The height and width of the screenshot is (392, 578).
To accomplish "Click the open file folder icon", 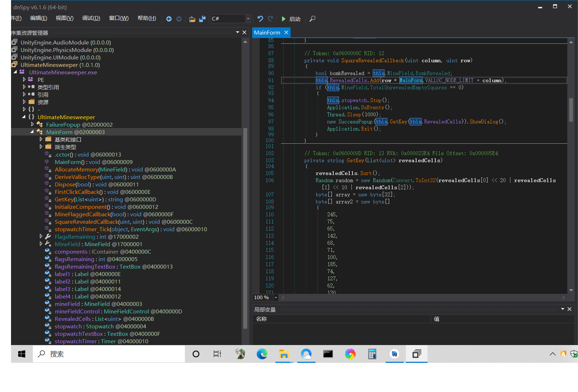I will pyautogui.click(x=192, y=19).
